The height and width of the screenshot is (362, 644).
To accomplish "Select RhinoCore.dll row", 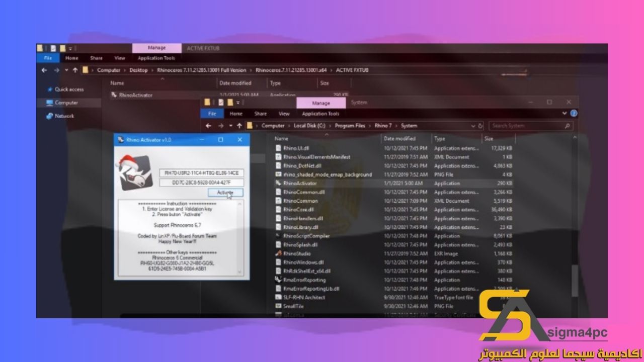I will tap(393, 210).
